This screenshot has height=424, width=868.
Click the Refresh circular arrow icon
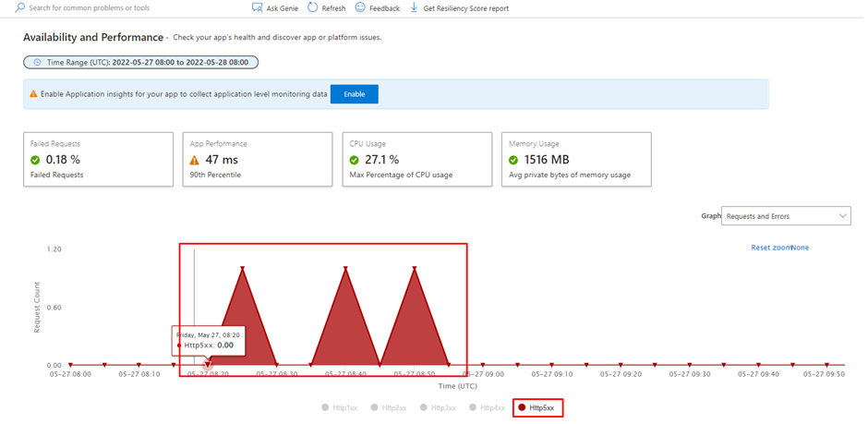tap(313, 7)
